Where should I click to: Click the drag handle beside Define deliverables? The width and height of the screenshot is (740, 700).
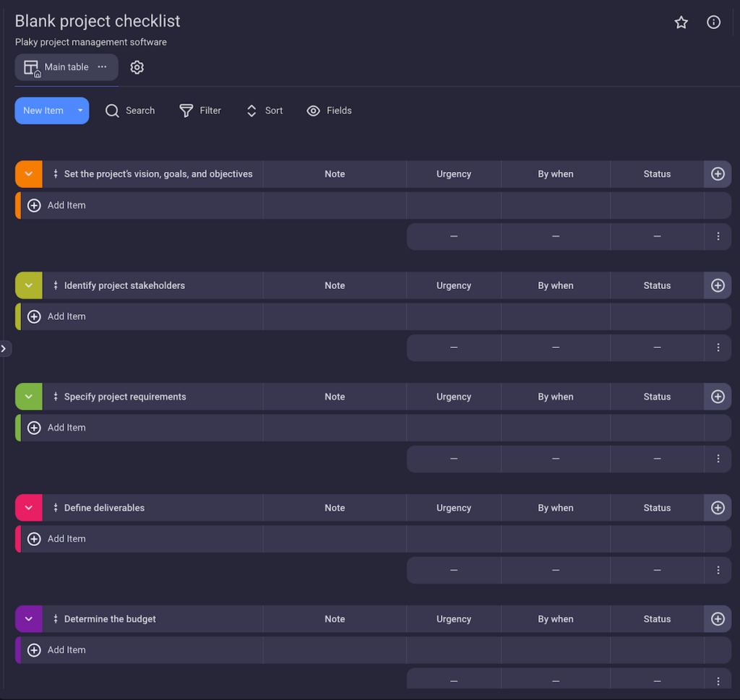point(56,507)
